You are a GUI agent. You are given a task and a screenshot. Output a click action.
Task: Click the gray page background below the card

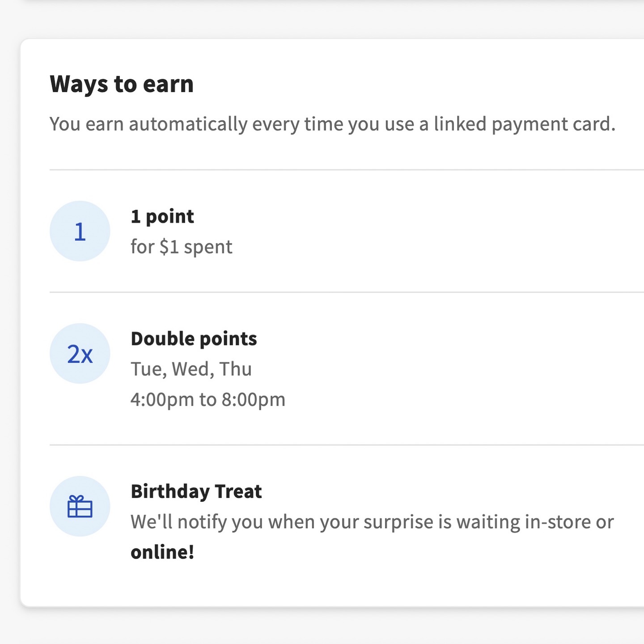pos(322,627)
